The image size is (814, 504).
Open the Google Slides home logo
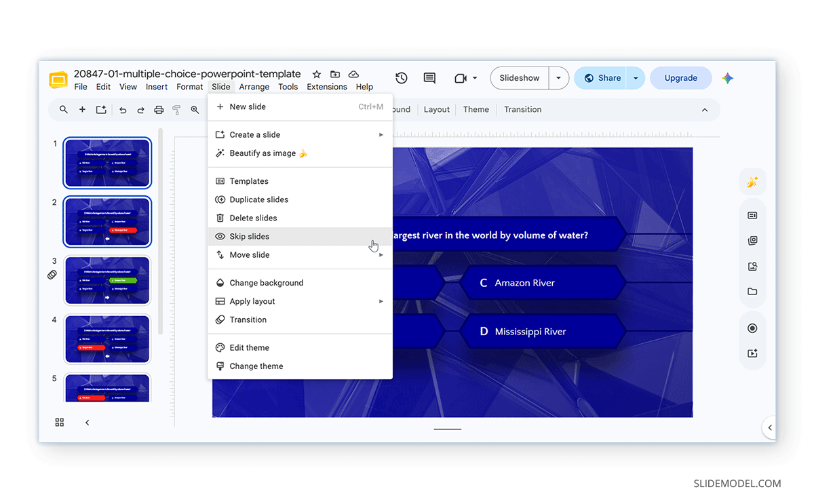tap(58, 79)
